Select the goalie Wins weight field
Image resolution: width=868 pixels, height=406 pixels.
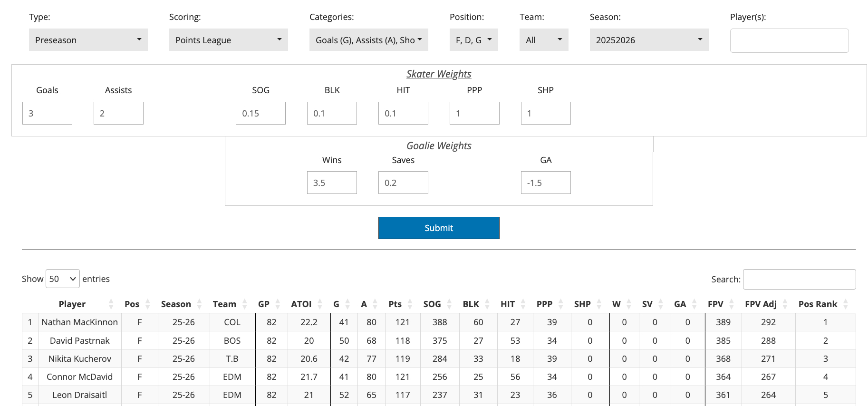click(332, 183)
